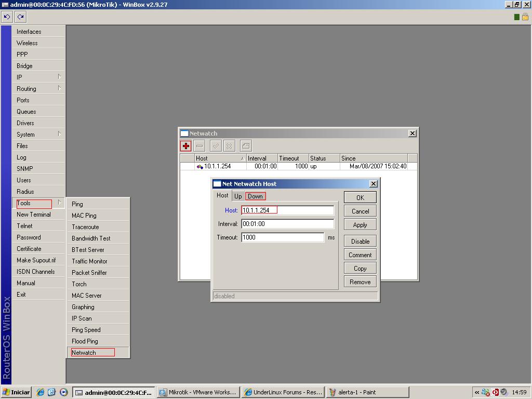Viewport: 532px width, 399px height.
Task: Click the Remove button
Action: (x=360, y=282)
